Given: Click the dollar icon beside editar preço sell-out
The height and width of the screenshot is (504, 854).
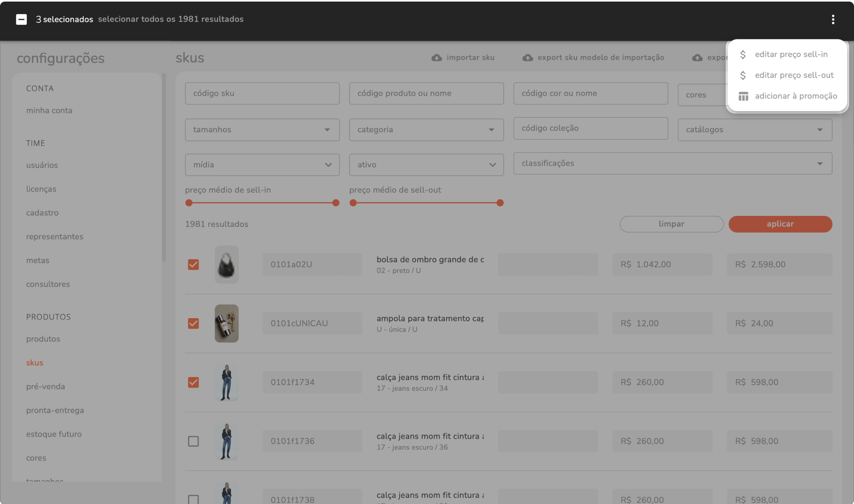Looking at the screenshot, I should [x=743, y=75].
